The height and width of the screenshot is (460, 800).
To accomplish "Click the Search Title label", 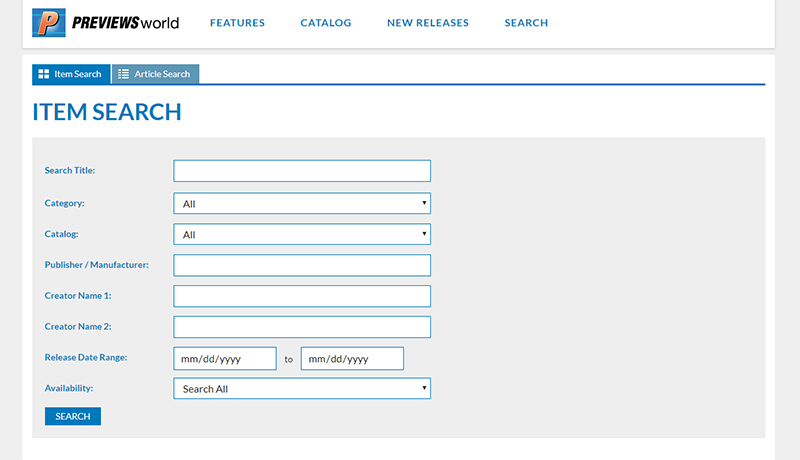I will [x=70, y=170].
